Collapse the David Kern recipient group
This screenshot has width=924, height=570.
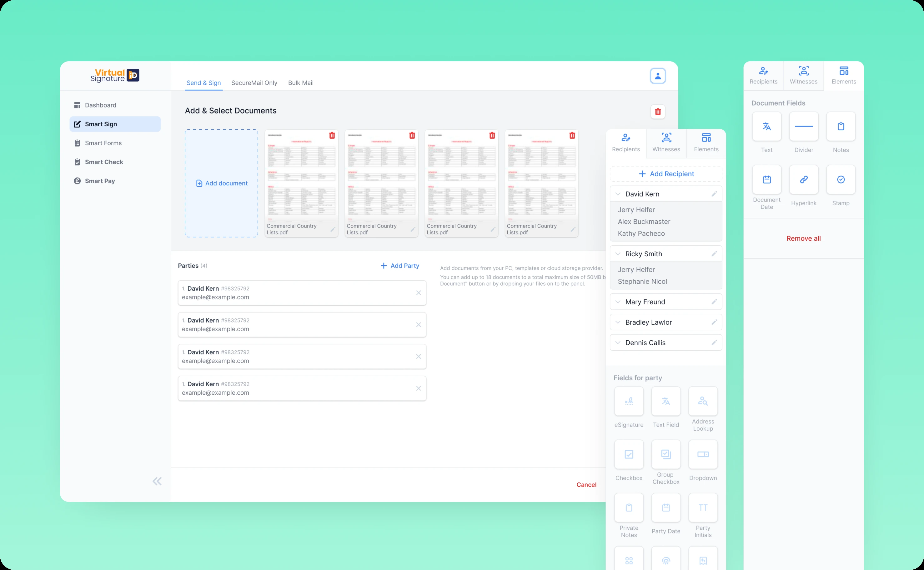click(x=617, y=194)
